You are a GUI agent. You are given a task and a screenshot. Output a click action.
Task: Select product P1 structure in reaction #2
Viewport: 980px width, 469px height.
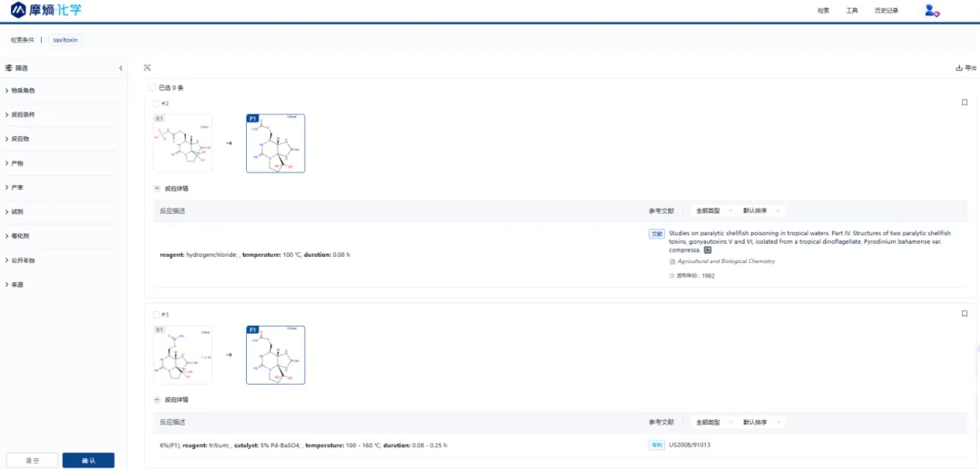click(276, 143)
